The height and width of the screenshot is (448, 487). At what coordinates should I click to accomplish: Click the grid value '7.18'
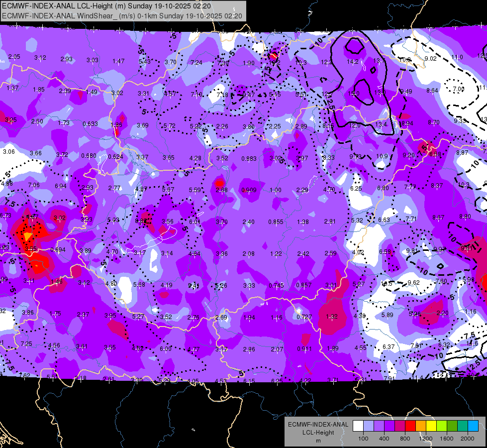coord(222,95)
